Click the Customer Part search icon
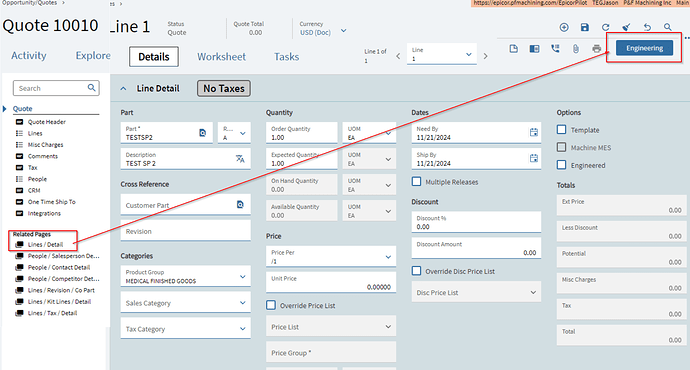 coord(240,205)
